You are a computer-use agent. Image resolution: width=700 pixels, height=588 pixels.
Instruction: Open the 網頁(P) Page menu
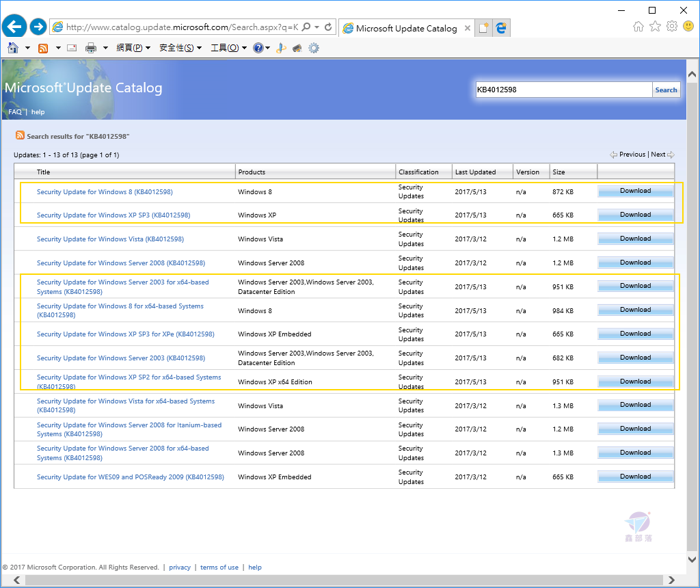coord(133,48)
